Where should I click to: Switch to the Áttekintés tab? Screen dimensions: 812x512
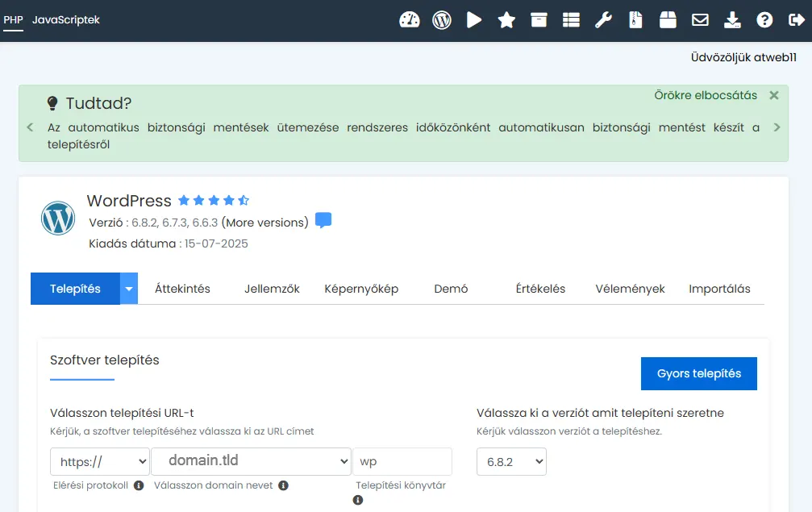[182, 289]
